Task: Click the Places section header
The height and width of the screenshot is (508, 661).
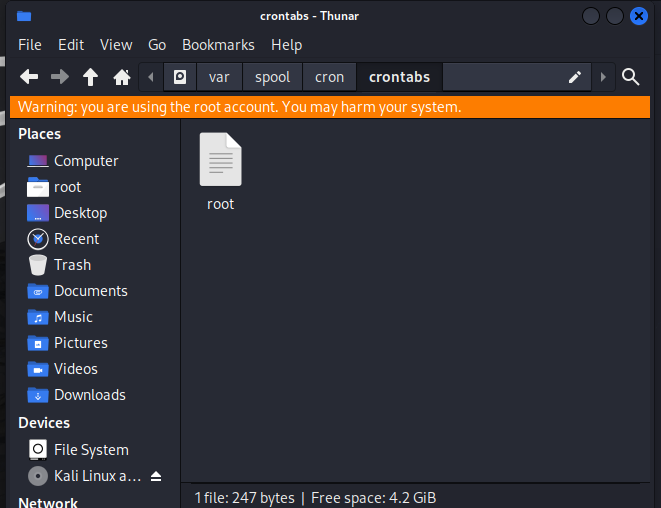Action: click(x=40, y=134)
